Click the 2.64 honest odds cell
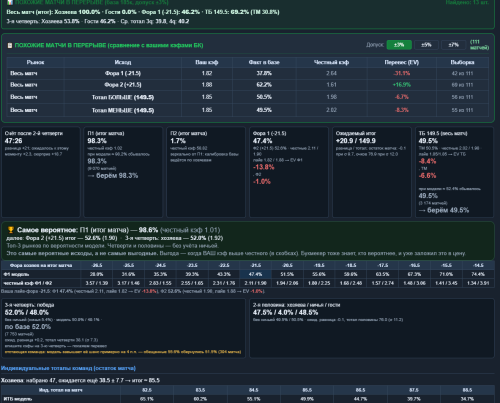The width and height of the screenshot is (500, 403). click(331, 73)
